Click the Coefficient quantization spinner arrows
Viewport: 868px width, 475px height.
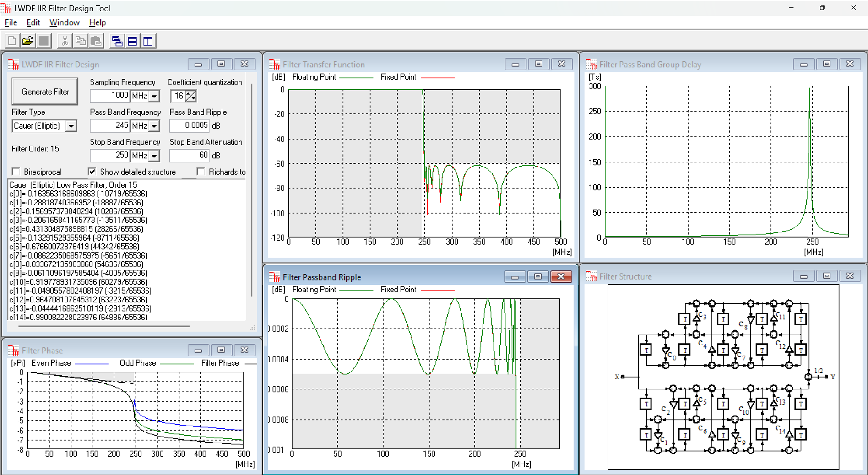click(191, 96)
